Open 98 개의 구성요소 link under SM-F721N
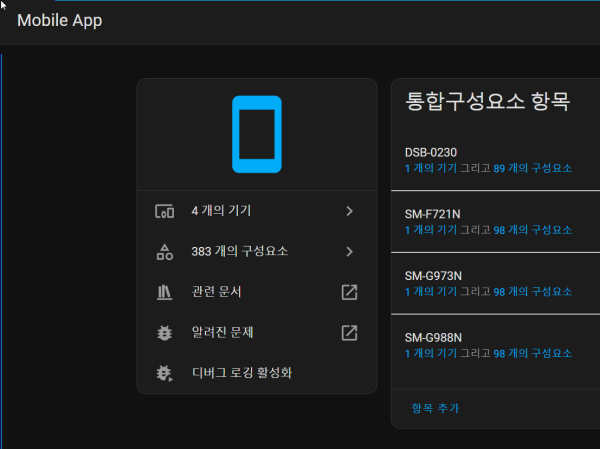Screen dimensions: 600x449 coord(533,230)
